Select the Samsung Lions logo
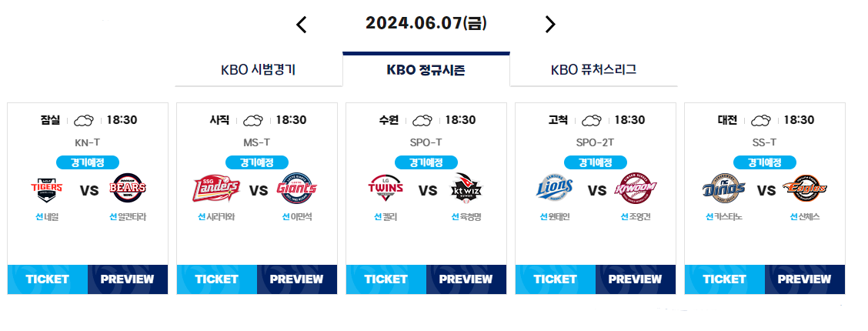The width and height of the screenshot is (868, 331). coord(555,189)
